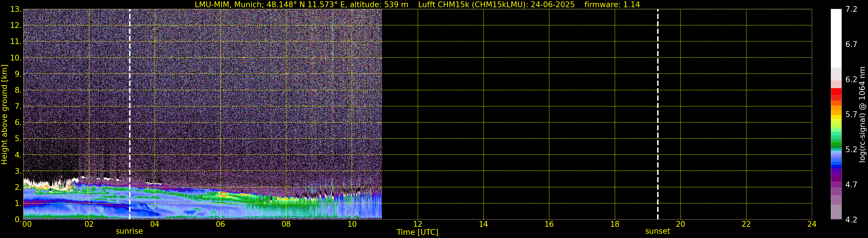
Task: Click the 14 tick label on the time axis
Action: click(x=483, y=224)
